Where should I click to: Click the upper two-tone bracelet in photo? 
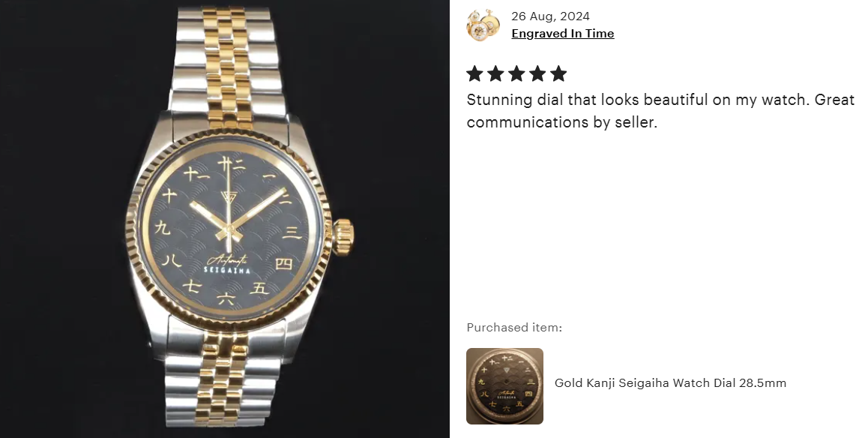[x=227, y=61]
